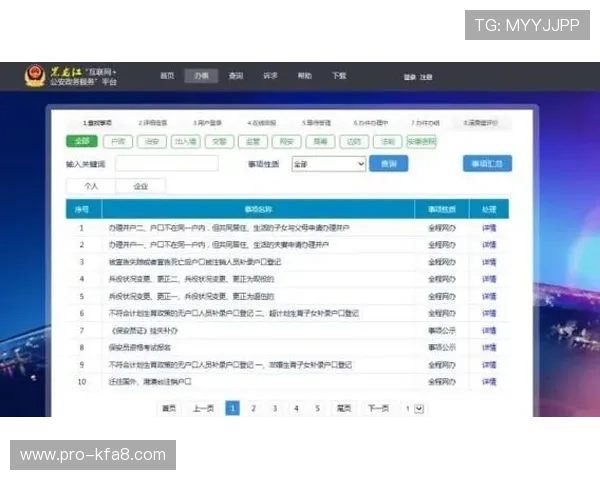This screenshot has height=480, width=600.
Task: Click the blue 查询 search button
Action: pos(388,164)
